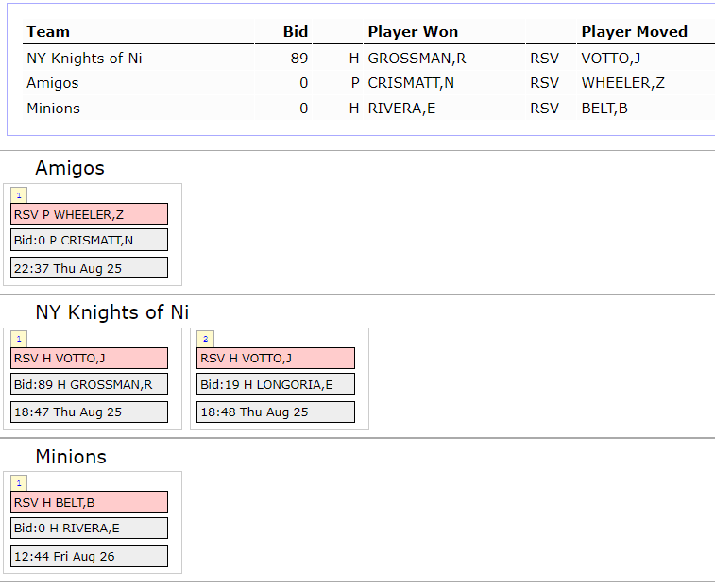Click the 18:48 Thu Aug 25 timestamp
The height and width of the screenshot is (588, 715).
click(x=276, y=412)
